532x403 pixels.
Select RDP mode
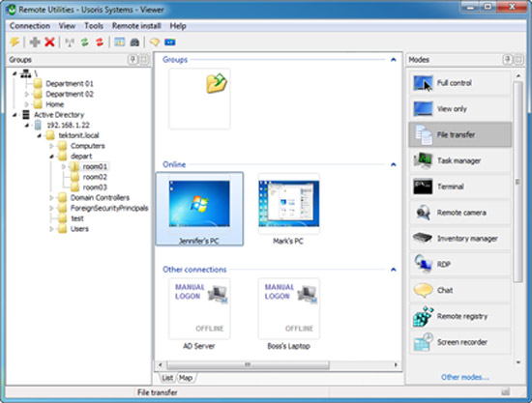[460, 265]
